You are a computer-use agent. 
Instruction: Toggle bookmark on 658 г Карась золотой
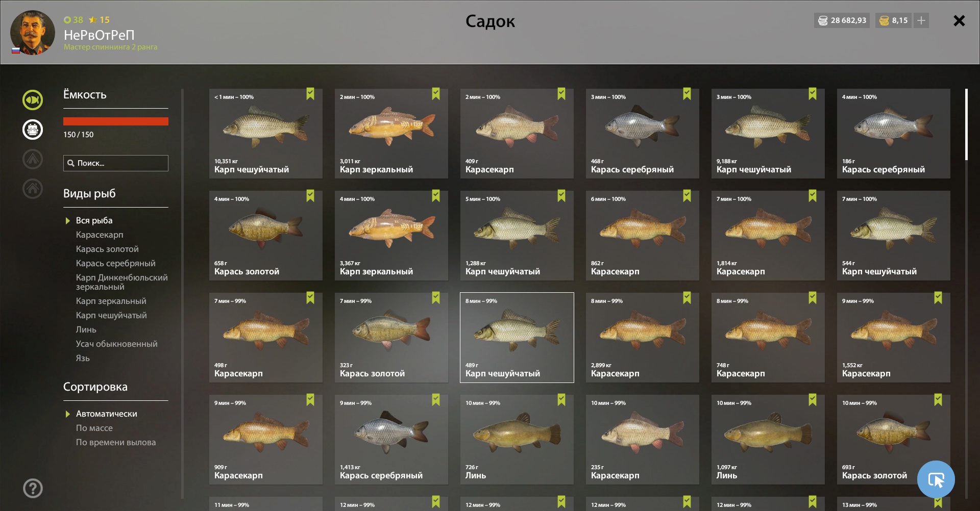point(310,196)
